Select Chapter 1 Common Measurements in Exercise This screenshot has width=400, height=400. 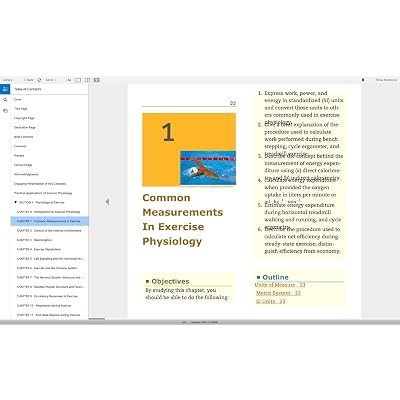pos(49,221)
